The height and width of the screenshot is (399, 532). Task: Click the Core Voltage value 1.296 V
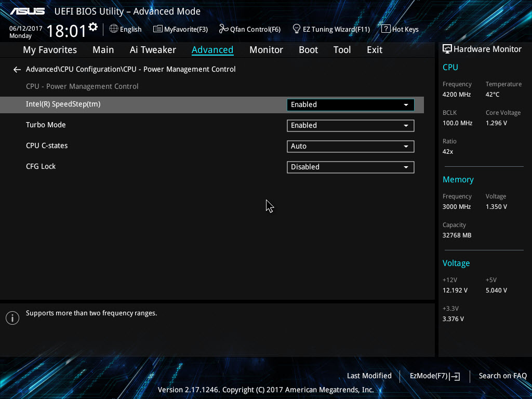[x=496, y=123]
